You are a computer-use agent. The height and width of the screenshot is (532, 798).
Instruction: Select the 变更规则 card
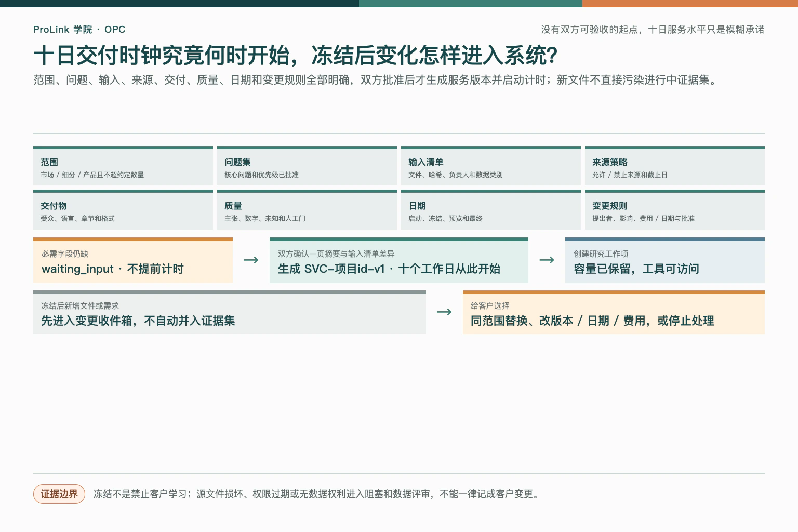pos(675,209)
